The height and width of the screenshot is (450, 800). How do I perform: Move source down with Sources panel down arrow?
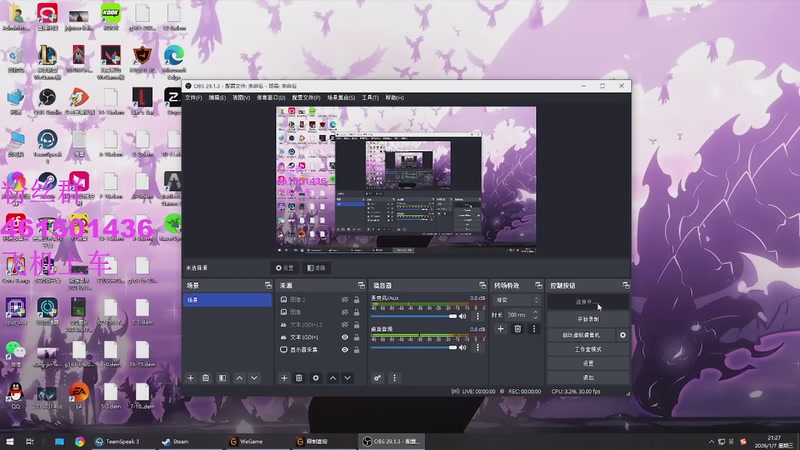347,378
